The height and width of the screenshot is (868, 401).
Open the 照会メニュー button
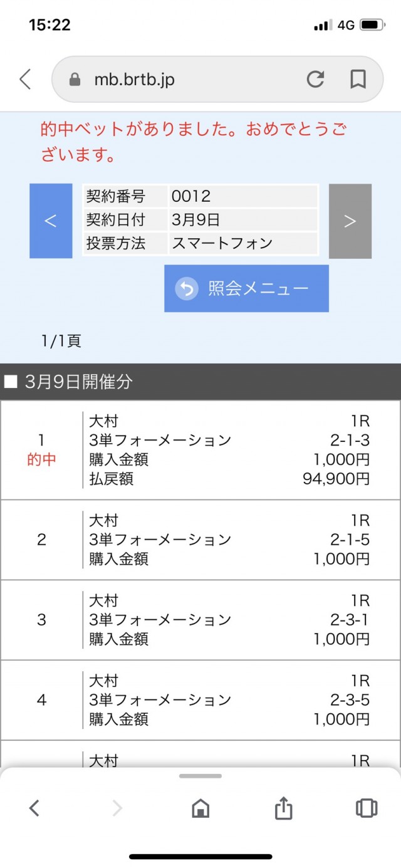(246, 288)
